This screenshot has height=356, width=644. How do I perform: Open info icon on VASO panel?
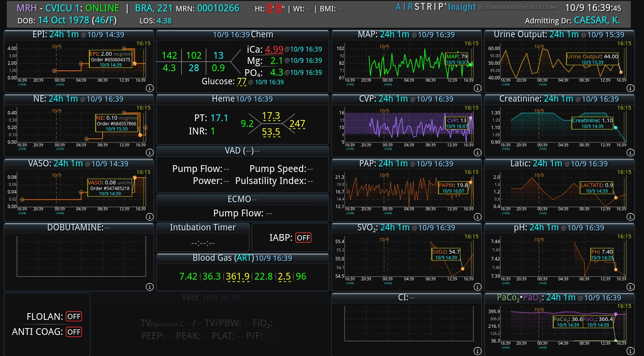150,217
